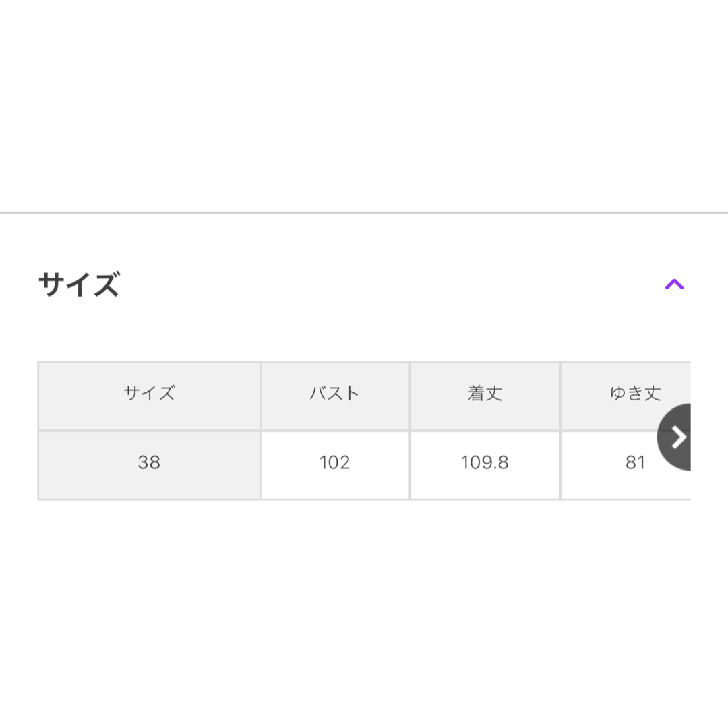Click the サイズ column header cell
The image size is (728, 728).
[149, 396]
